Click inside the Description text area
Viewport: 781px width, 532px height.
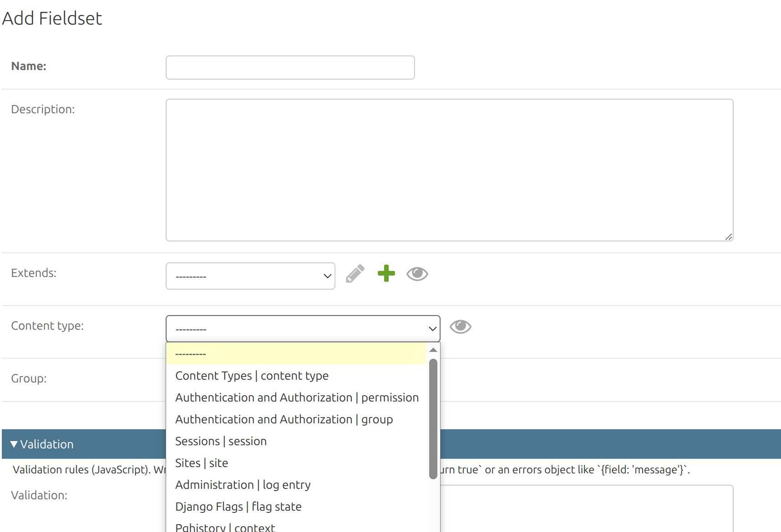[x=450, y=170]
